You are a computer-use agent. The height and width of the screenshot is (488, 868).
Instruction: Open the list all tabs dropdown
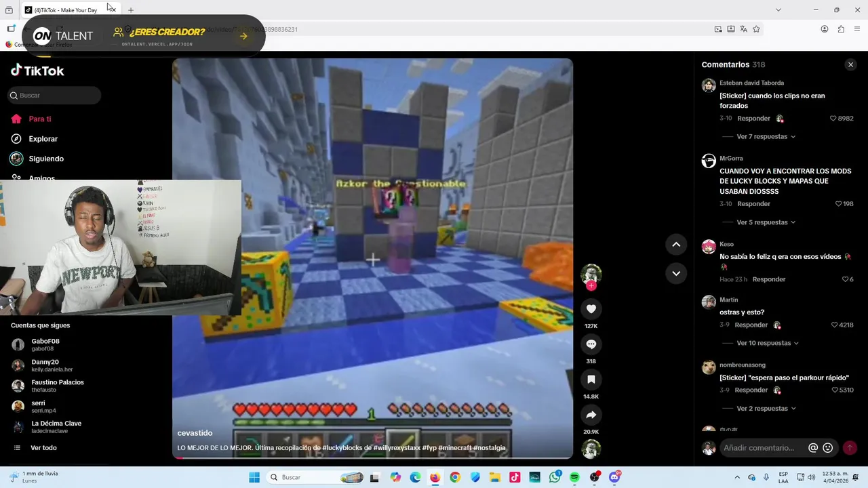click(x=778, y=10)
